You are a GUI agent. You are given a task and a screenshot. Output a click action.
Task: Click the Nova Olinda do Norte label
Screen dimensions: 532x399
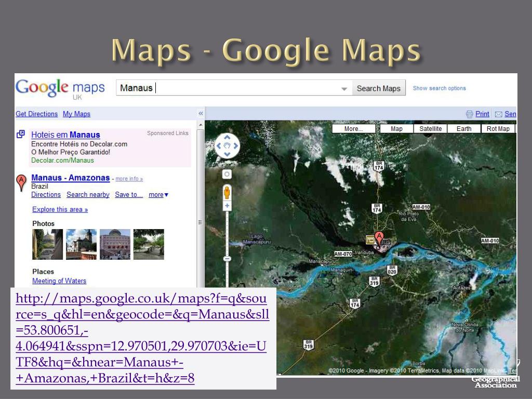point(465,327)
